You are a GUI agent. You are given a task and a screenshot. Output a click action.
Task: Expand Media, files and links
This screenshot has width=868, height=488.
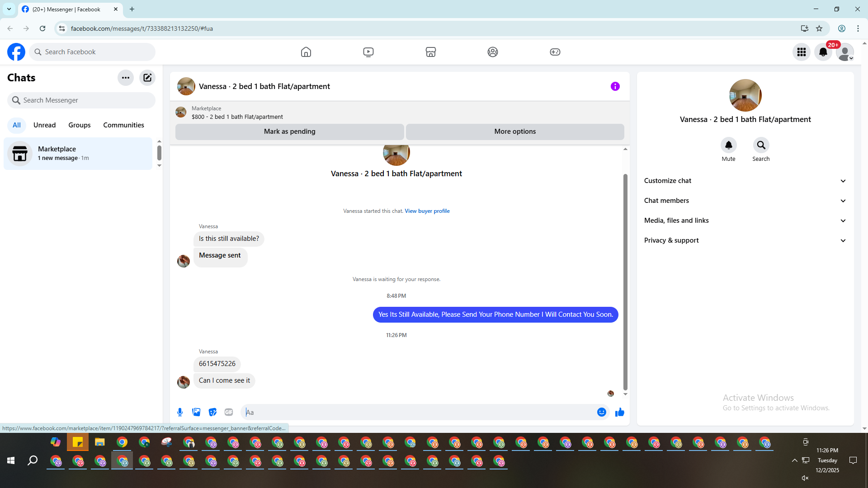pyautogui.click(x=745, y=221)
